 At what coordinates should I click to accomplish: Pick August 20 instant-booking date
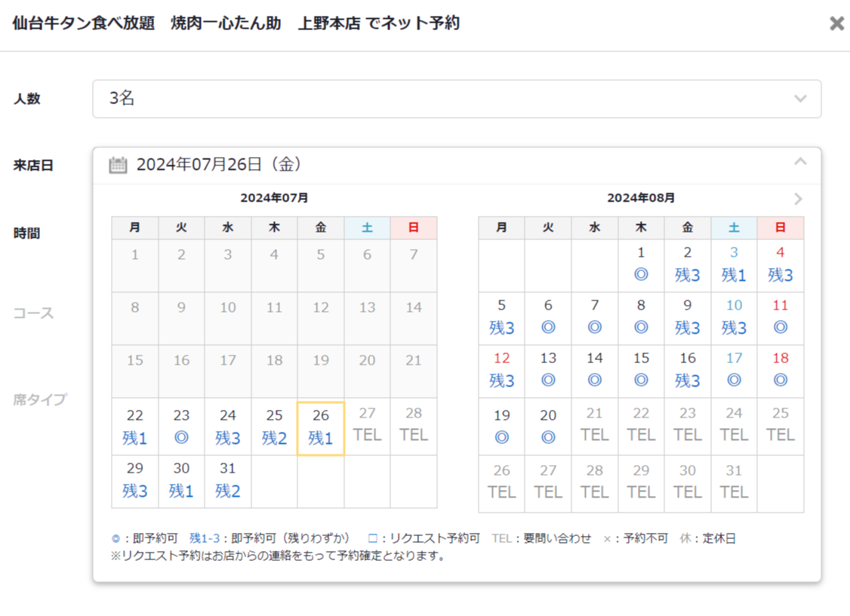pyautogui.click(x=548, y=427)
